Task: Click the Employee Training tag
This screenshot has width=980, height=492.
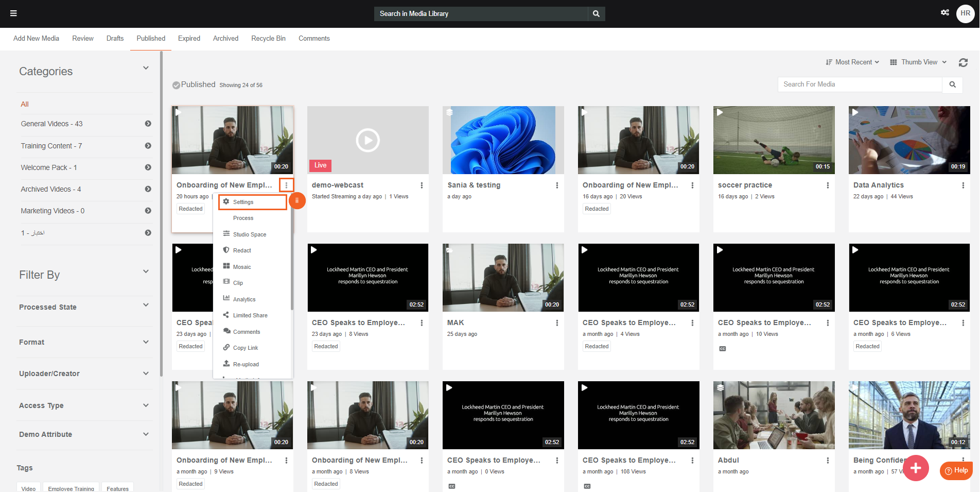Action: click(71, 488)
